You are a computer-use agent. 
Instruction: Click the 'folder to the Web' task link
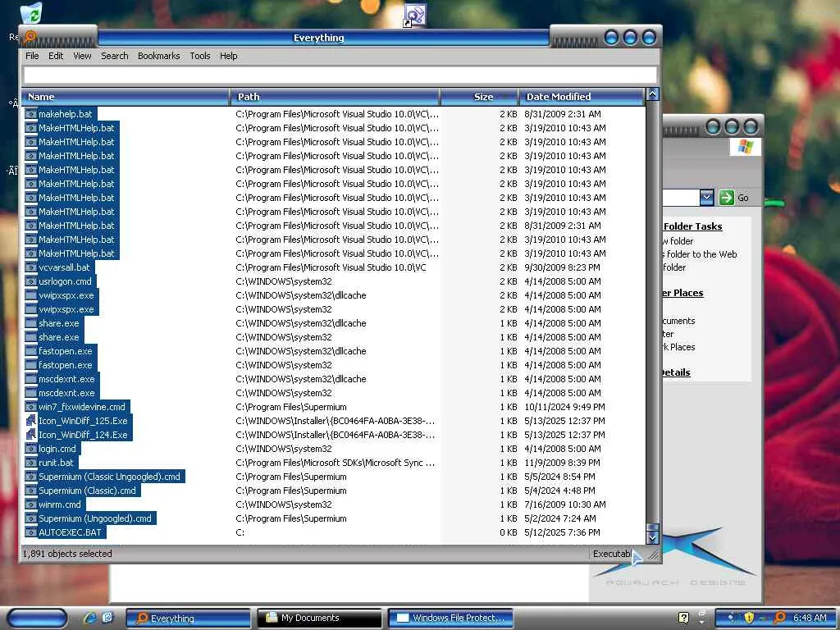click(700, 254)
